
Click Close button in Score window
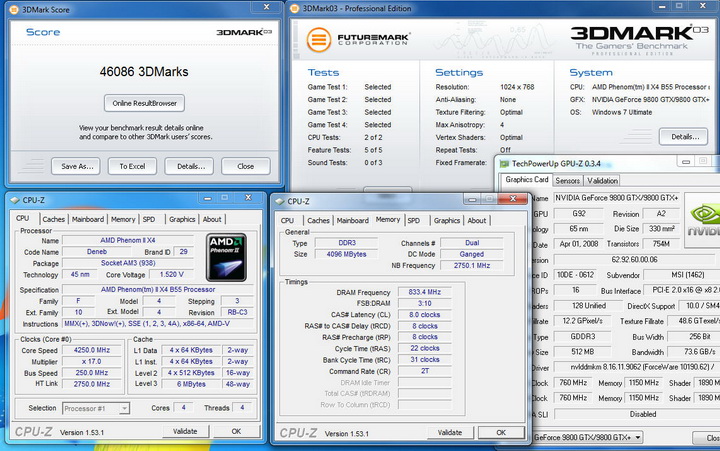tap(246, 166)
